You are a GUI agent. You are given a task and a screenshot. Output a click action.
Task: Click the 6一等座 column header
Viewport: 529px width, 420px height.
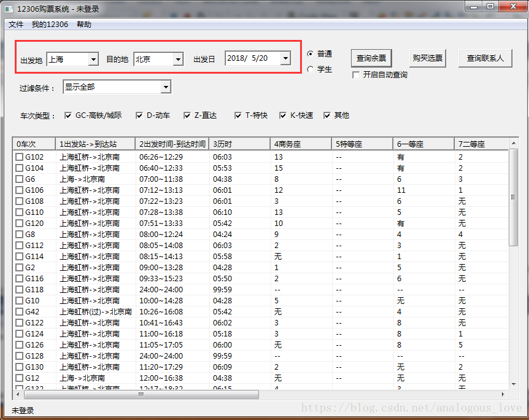tap(423, 144)
